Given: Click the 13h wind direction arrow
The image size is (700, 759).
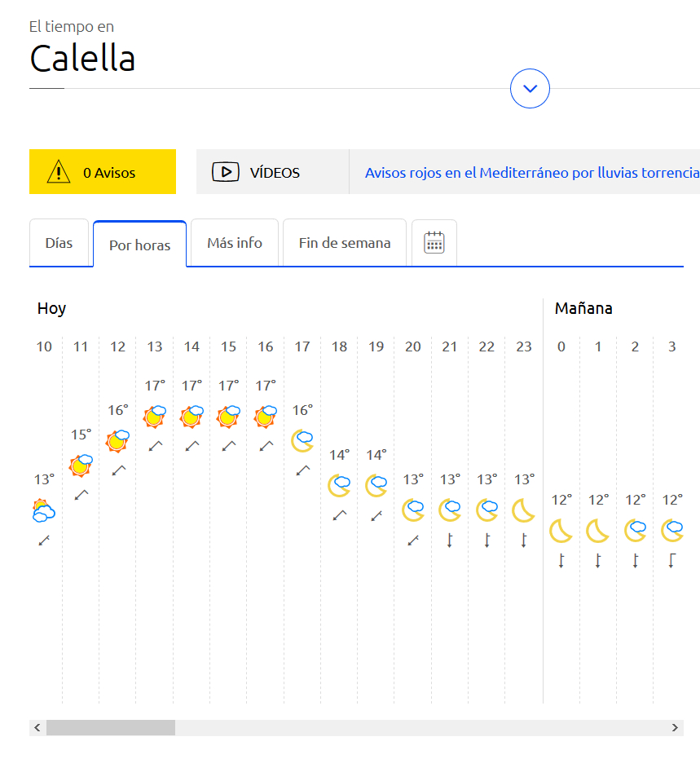Looking at the screenshot, I should (x=155, y=446).
